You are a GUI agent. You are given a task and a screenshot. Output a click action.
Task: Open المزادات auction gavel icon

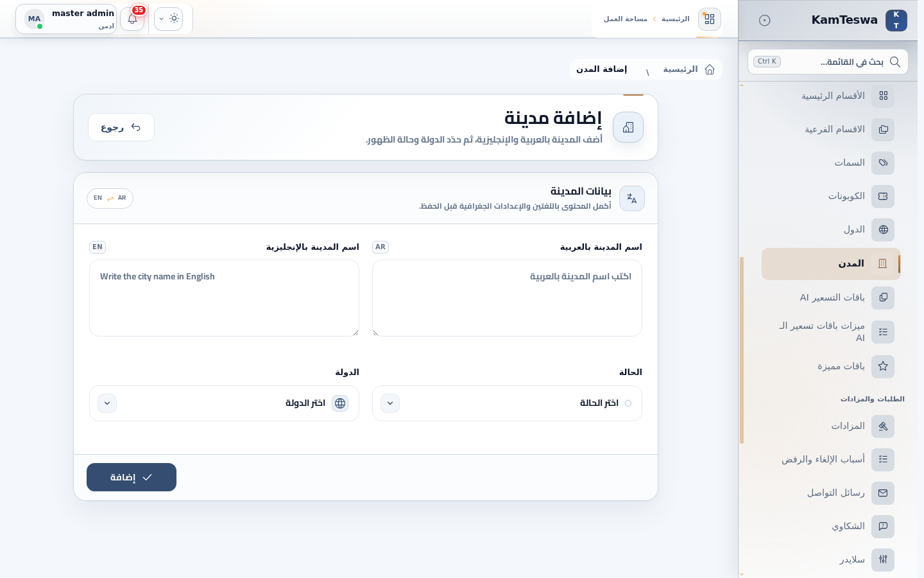tap(883, 426)
